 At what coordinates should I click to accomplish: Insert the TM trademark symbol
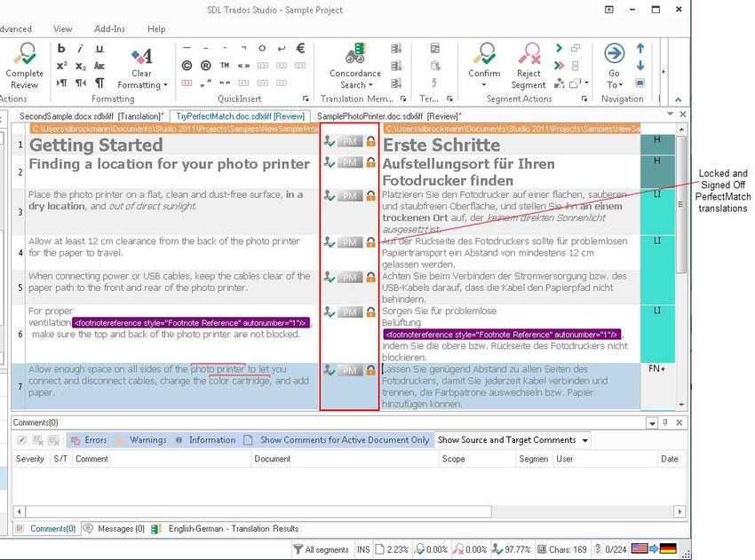pos(225,66)
